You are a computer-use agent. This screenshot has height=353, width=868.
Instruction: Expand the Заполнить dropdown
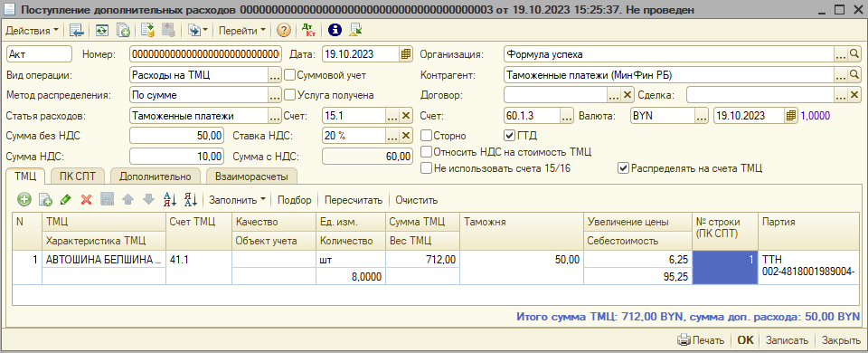click(238, 199)
